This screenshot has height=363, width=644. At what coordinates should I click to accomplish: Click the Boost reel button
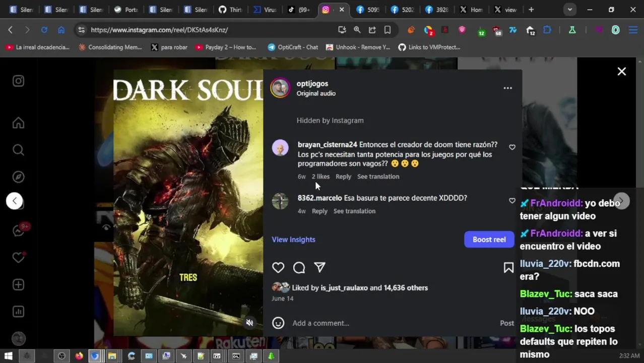coord(489,239)
